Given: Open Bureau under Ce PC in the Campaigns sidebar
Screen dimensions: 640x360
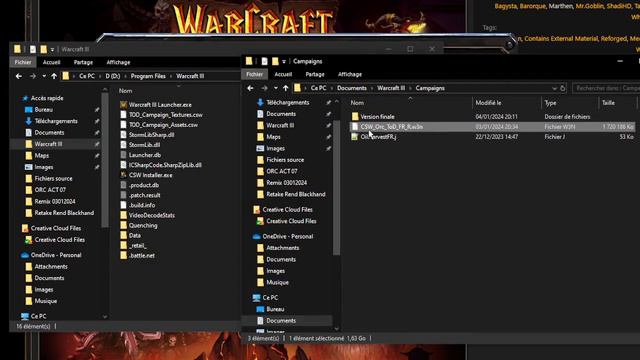Looking at the screenshot, I should coord(275,309).
